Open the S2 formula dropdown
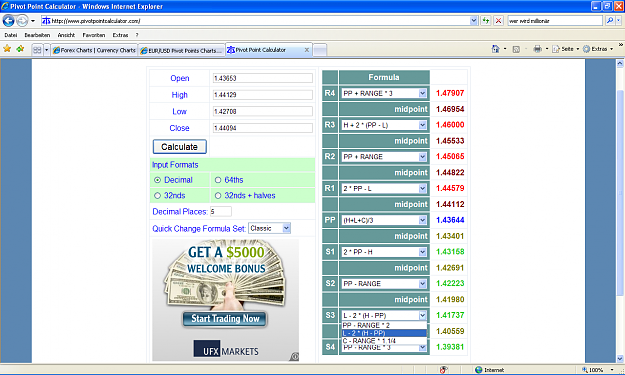 (x=384, y=284)
